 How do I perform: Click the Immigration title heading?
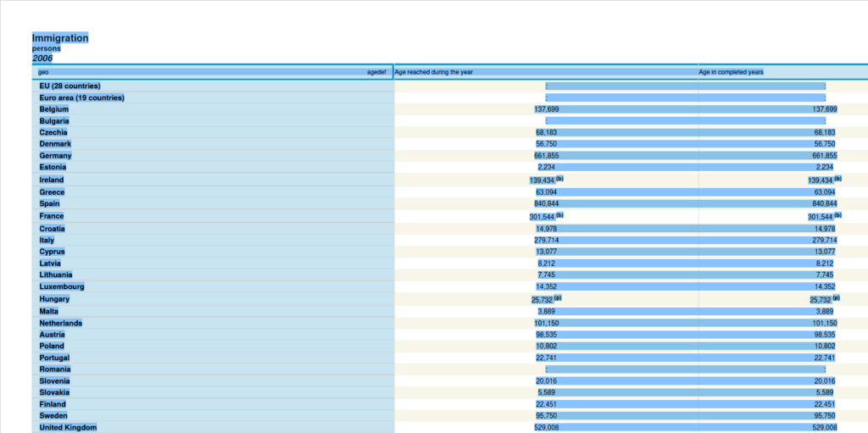[60, 38]
